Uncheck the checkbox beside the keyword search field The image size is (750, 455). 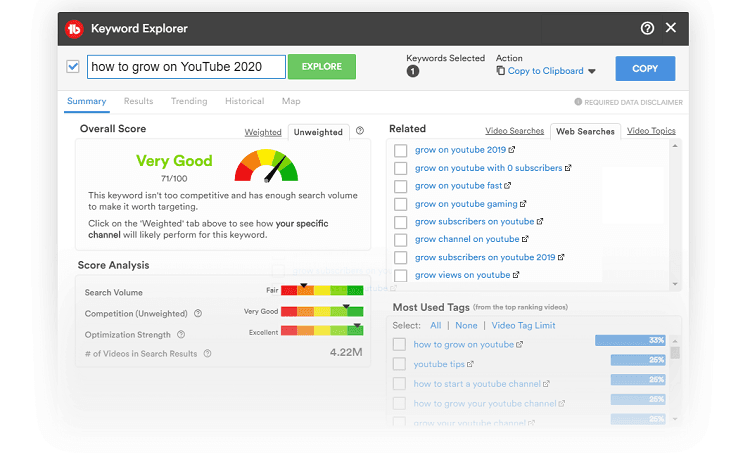click(73, 66)
